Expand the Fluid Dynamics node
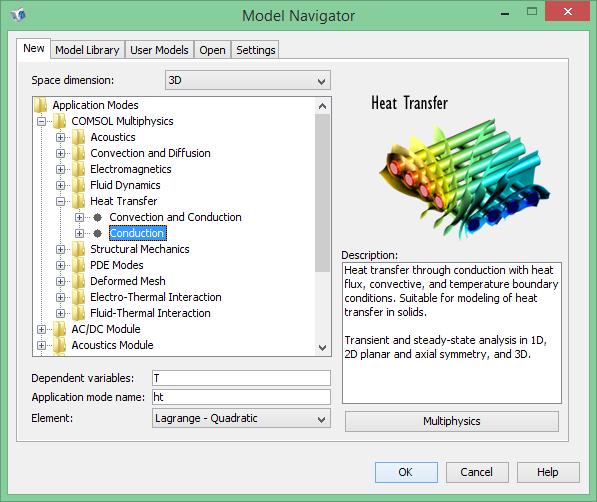The width and height of the screenshot is (597, 502). pyautogui.click(x=60, y=185)
